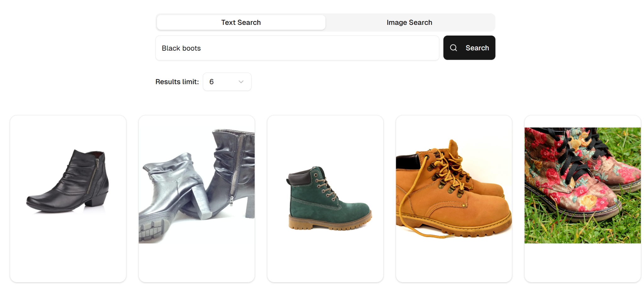This screenshot has width=644, height=290.
Task: Focus the Black boots search field
Action: pos(297,48)
